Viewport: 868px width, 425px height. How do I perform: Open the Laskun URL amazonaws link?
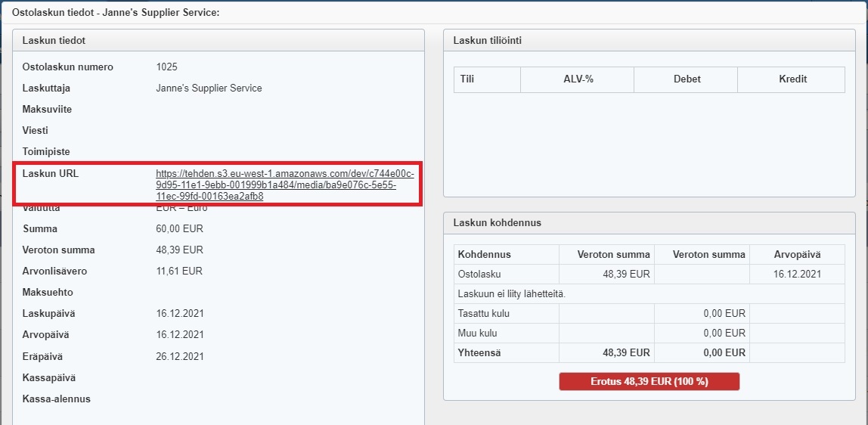tap(284, 185)
